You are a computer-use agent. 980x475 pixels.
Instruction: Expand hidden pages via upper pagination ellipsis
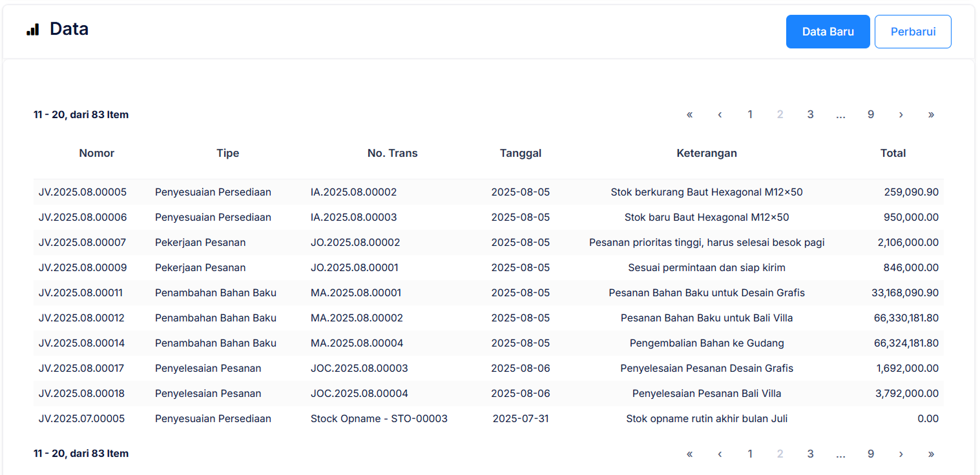pos(840,115)
